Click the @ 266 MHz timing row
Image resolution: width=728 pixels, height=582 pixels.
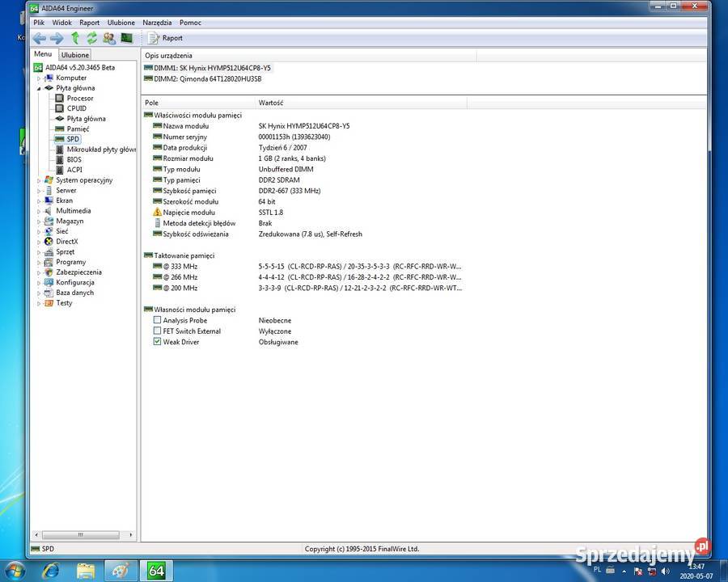pyautogui.click(x=307, y=277)
